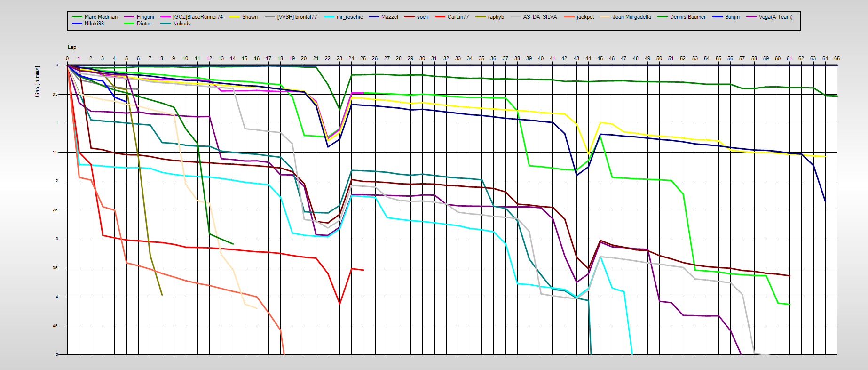This screenshot has width=868, height=370.
Task: Select lap 44 on the lap axis
Action: pyautogui.click(x=588, y=59)
